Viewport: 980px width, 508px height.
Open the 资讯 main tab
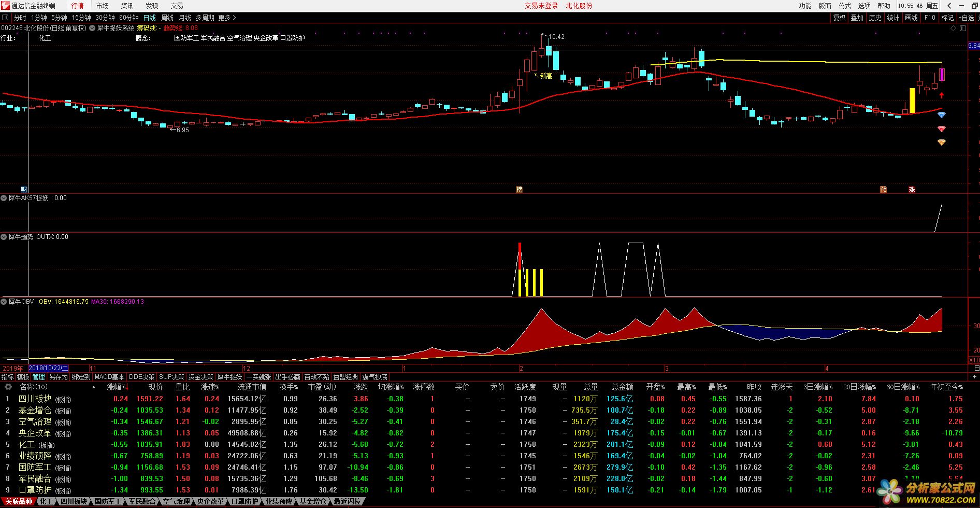tap(127, 6)
